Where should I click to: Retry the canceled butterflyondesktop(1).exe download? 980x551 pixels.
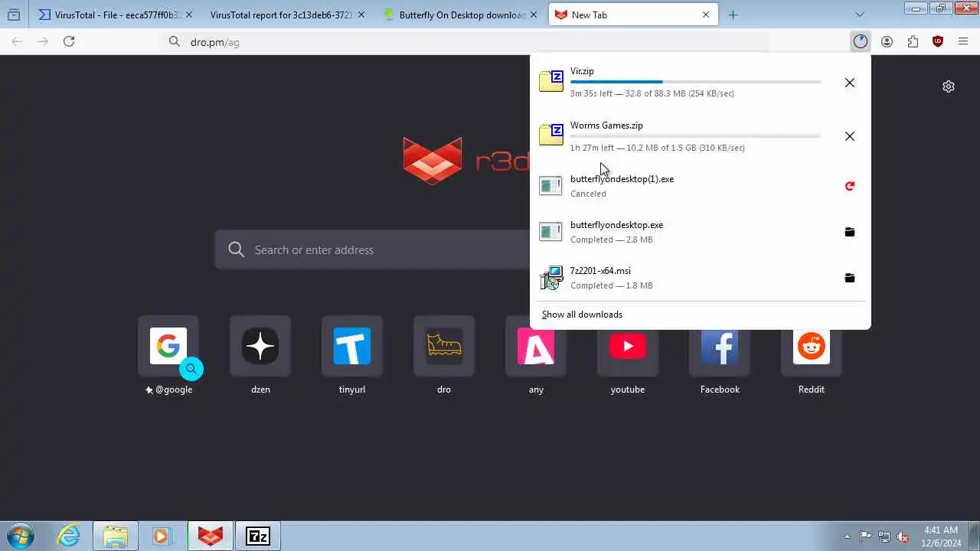coord(849,186)
